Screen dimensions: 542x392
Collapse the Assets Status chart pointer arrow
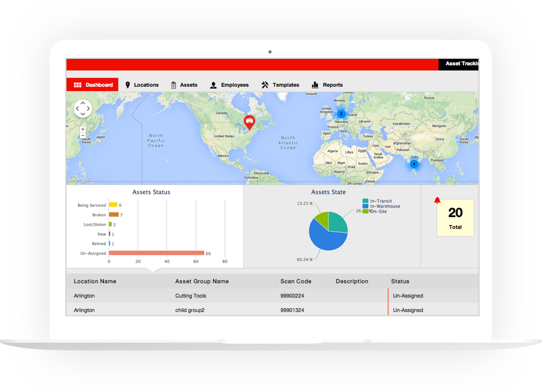[x=155, y=269]
